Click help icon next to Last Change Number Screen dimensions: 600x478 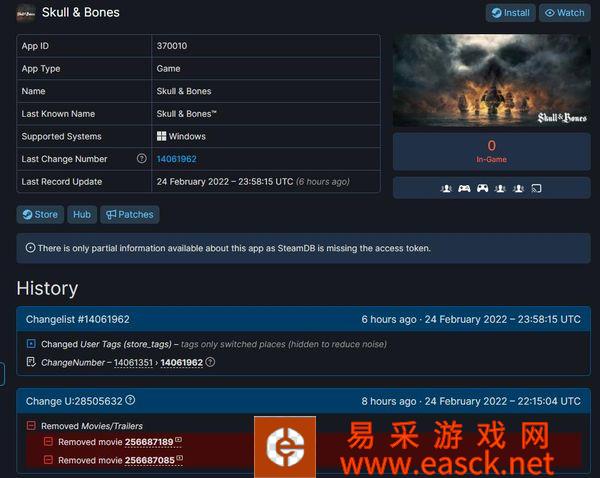point(142,159)
